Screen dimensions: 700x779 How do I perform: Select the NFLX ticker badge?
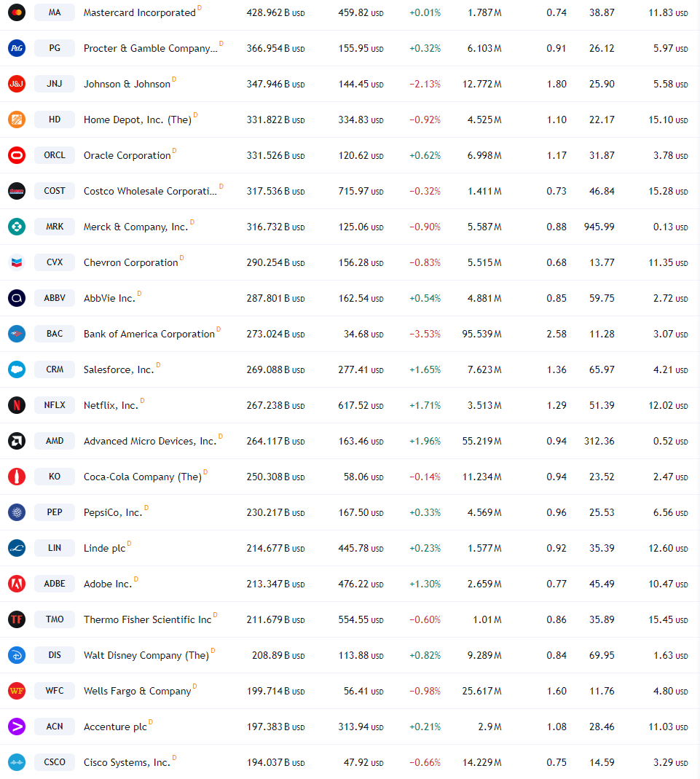click(55, 405)
